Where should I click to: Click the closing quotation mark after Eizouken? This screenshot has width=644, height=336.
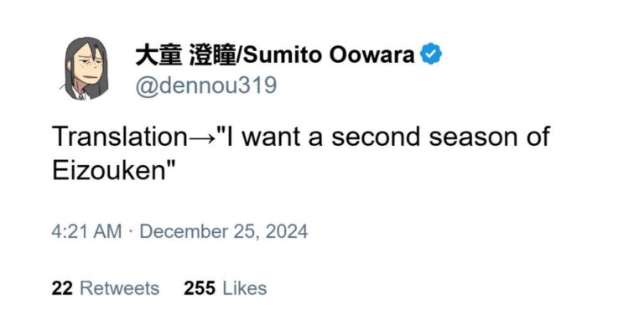[x=170, y=165]
